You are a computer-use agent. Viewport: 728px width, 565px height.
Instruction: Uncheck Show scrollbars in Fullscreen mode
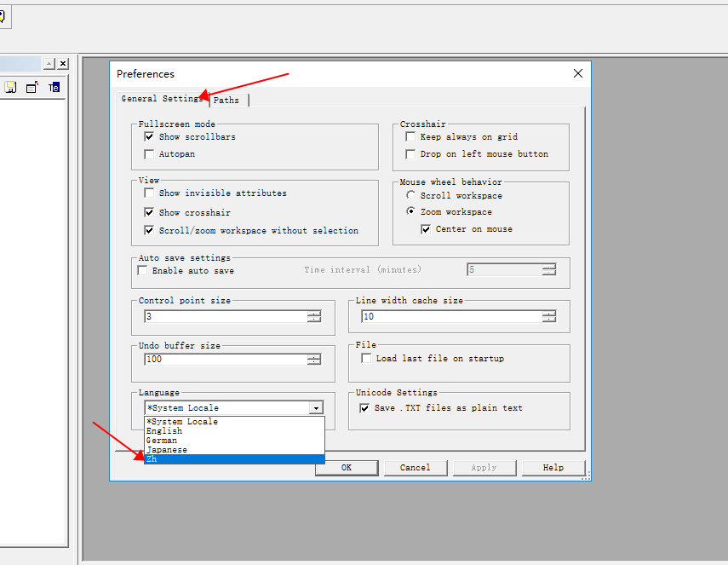click(149, 136)
